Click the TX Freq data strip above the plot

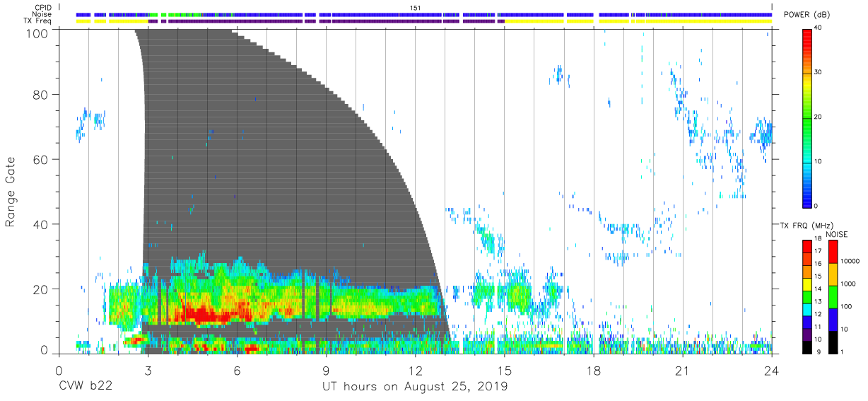click(424, 21)
